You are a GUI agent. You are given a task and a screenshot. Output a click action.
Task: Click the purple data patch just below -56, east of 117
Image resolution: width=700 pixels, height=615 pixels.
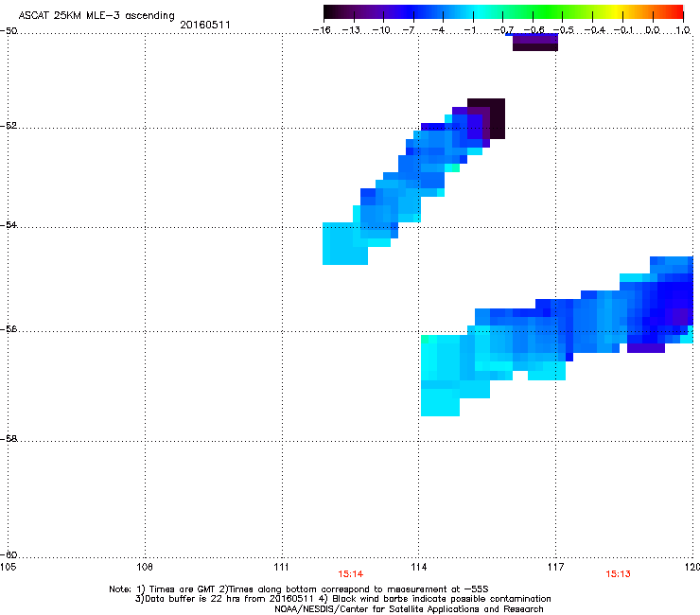[646, 348]
